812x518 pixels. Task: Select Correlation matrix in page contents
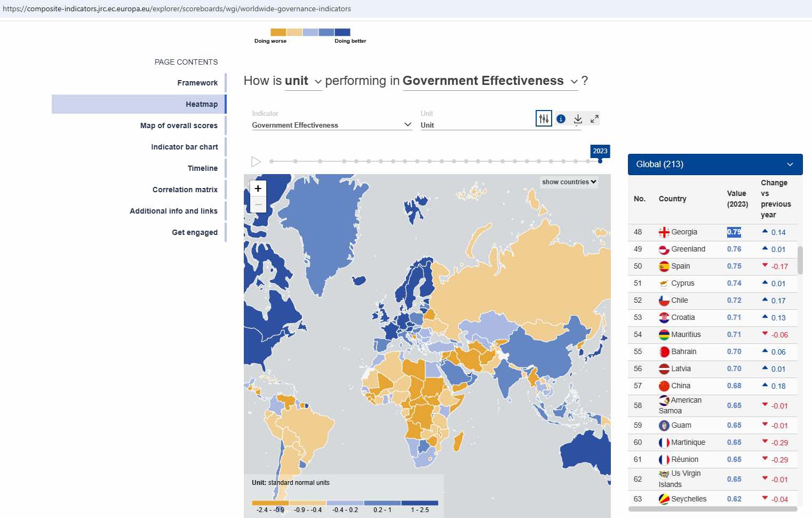[185, 190]
